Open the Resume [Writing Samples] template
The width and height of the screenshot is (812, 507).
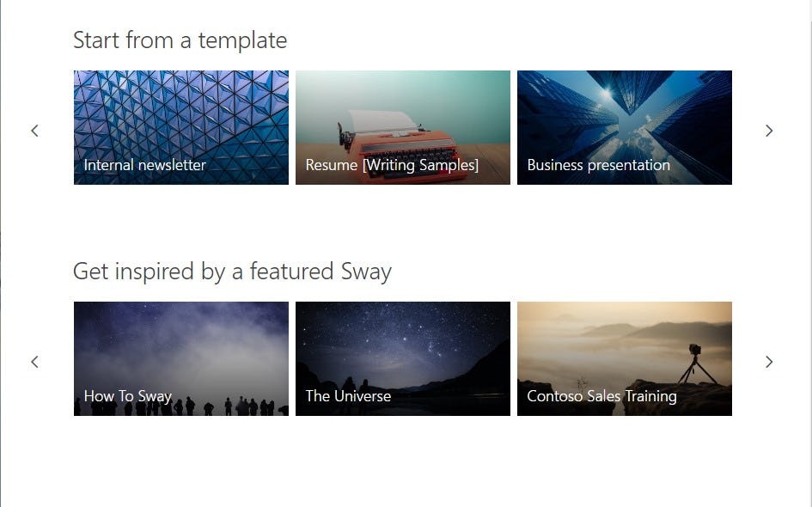pyautogui.click(x=402, y=127)
